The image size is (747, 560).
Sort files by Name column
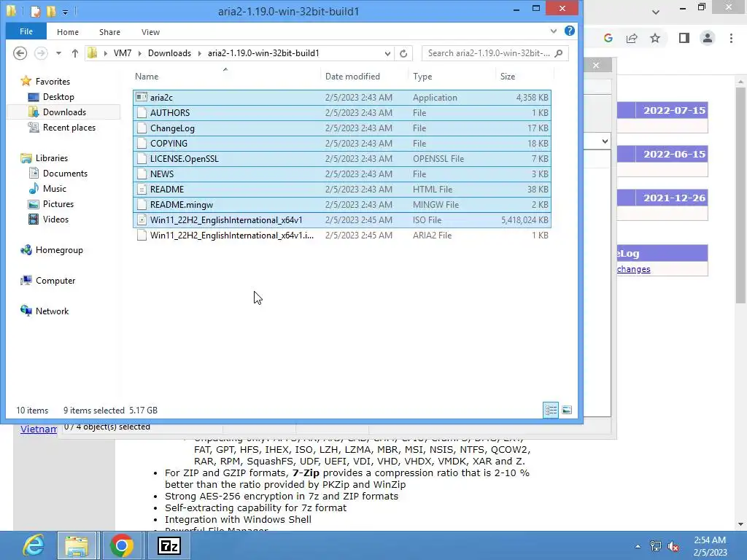point(147,76)
